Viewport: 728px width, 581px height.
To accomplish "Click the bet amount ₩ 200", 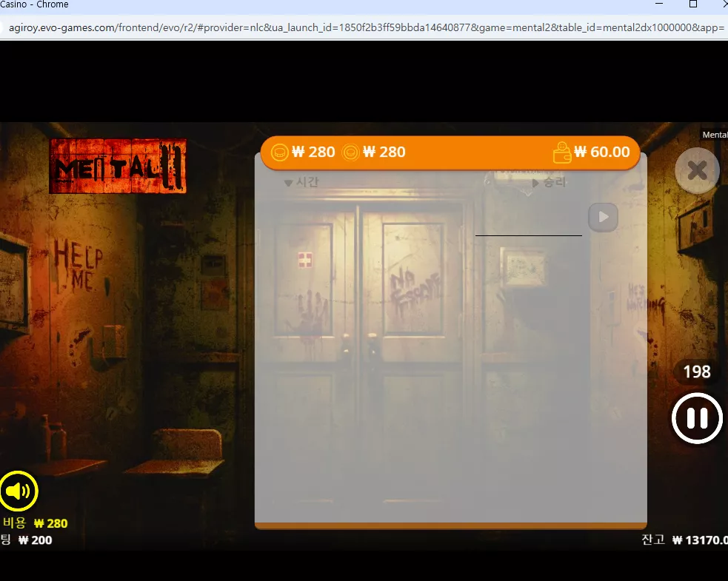I will (36, 540).
